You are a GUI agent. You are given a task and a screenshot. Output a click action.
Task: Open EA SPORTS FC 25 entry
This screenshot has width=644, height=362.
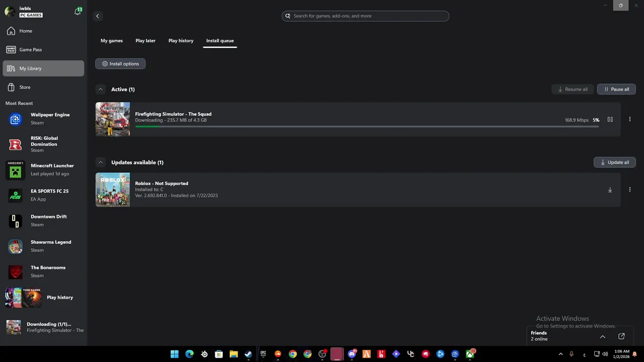(43, 195)
